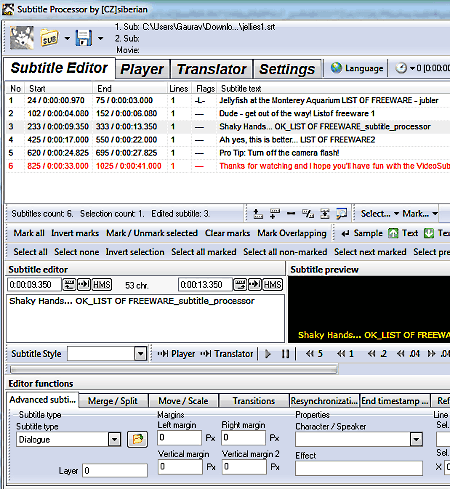Open the Mark... dropdown menu
450x489 pixels.
(x=420, y=214)
